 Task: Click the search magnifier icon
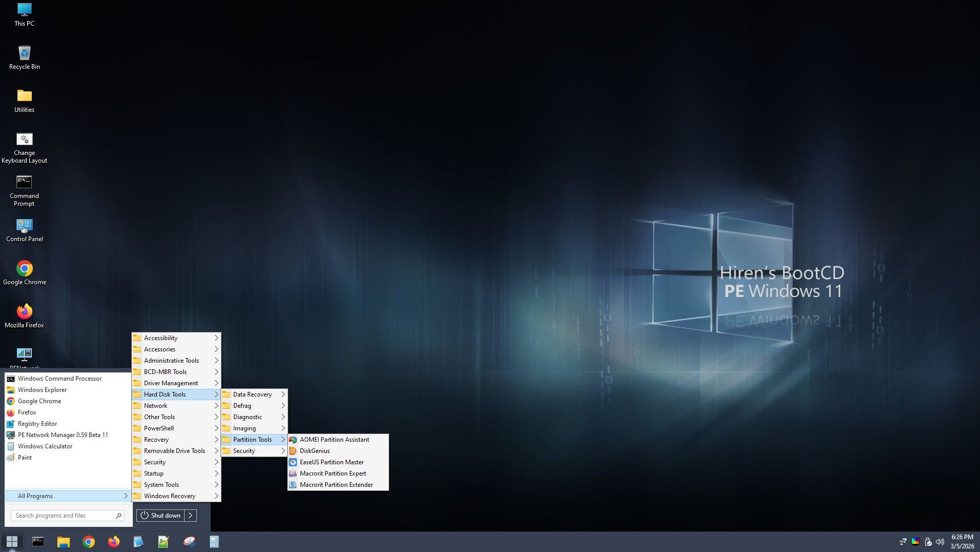tap(118, 516)
